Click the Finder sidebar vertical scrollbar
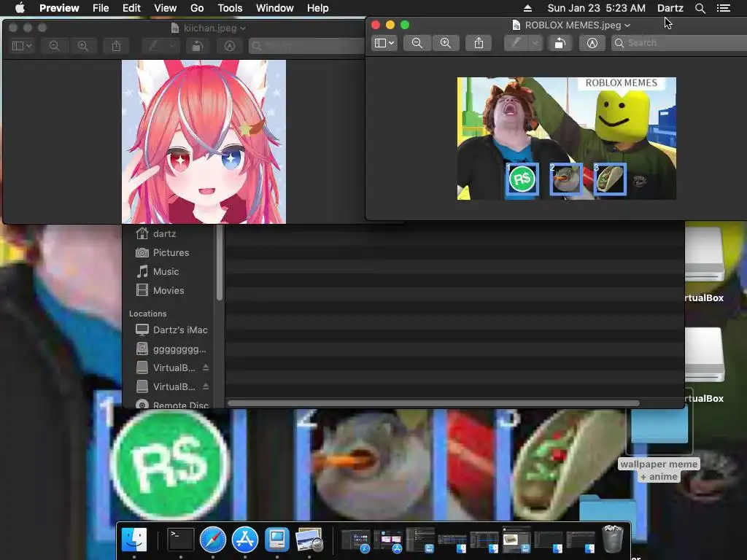Image resolution: width=747 pixels, height=560 pixels. 219,262
